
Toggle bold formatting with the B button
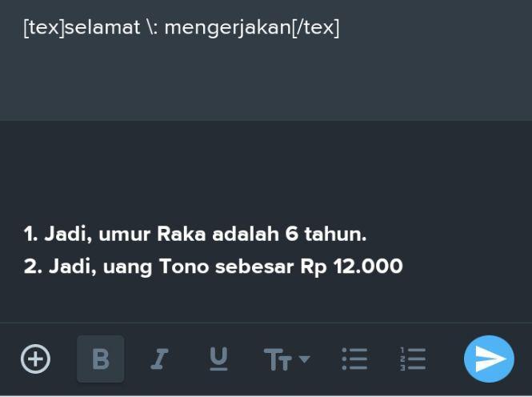(101, 359)
